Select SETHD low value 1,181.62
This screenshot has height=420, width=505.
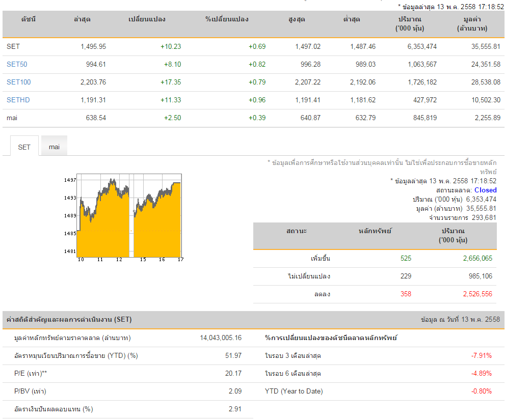point(363,100)
